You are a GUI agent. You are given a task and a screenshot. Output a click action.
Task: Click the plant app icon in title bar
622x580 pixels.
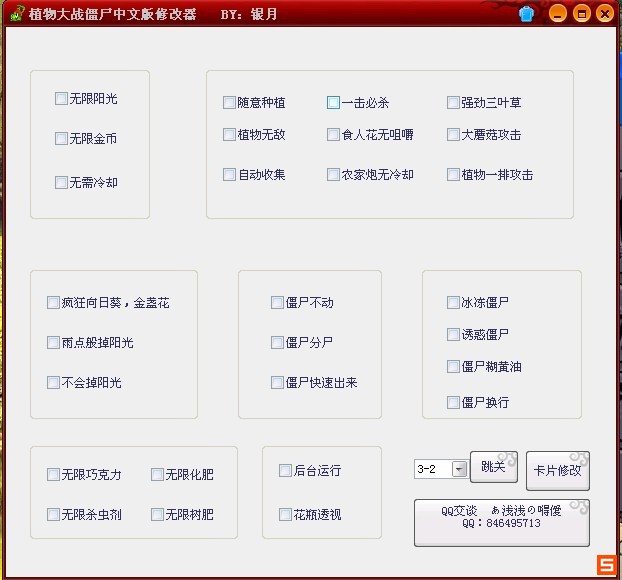tap(14, 14)
